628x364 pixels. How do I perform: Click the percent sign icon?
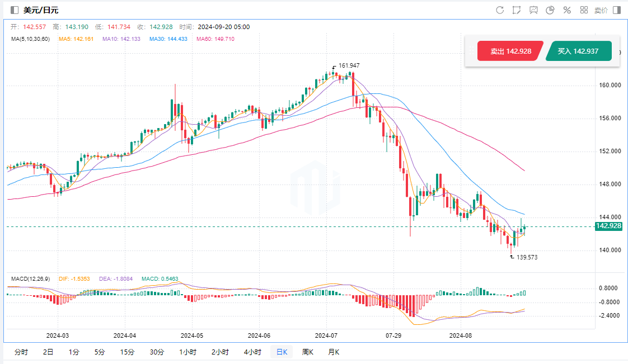pyautogui.click(x=566, y=10)
